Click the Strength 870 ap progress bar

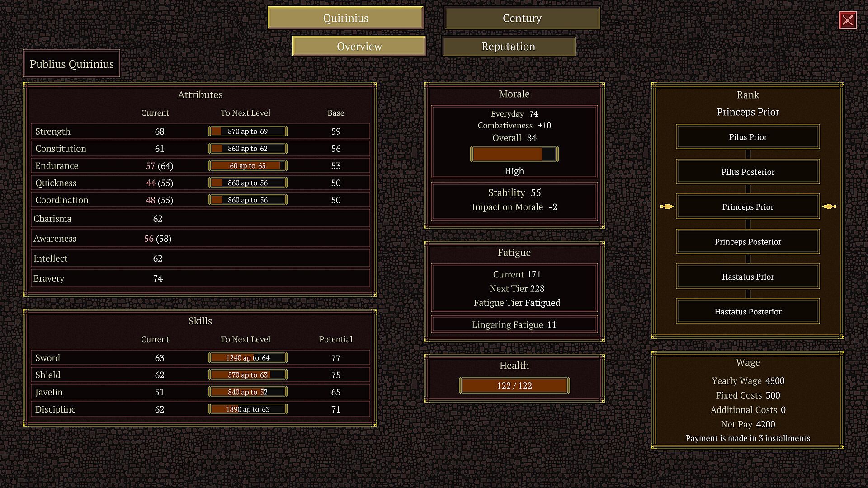pos(247,131)
